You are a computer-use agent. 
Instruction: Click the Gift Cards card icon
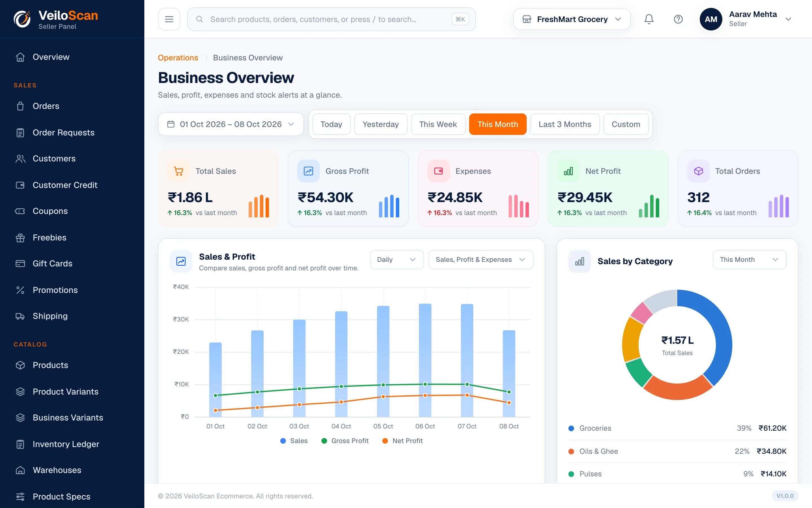pyautogui.click(x=20, y=264)
